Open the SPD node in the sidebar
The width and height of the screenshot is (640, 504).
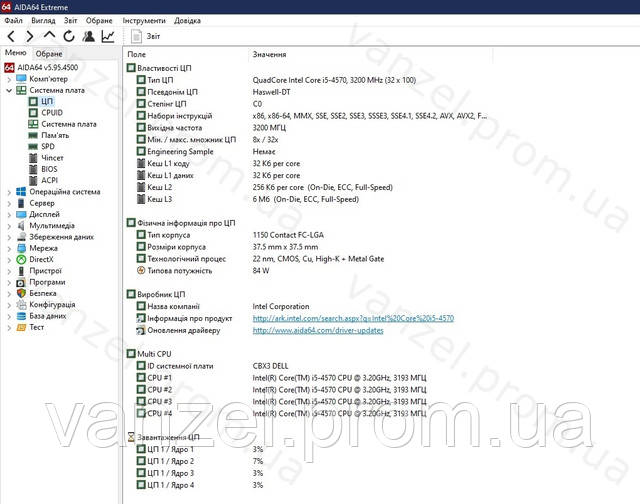point(47,147)
